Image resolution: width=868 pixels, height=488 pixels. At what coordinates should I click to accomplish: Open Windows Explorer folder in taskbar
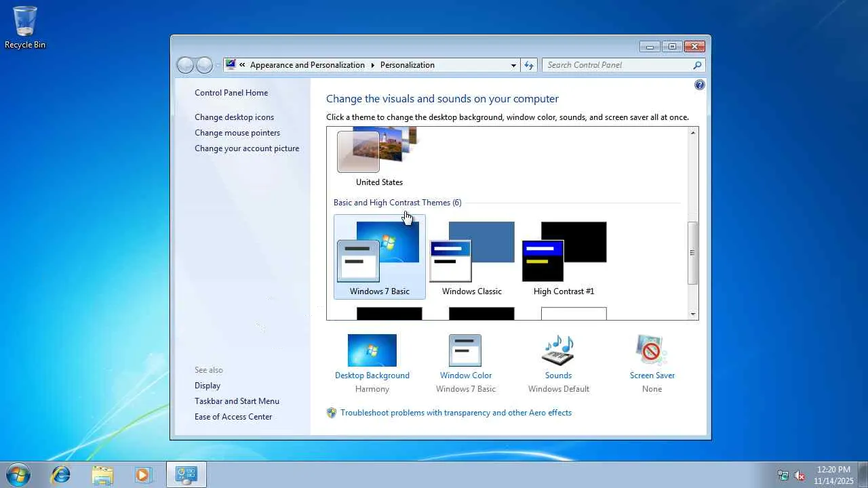pyautogui.click(x=102, y=474)
